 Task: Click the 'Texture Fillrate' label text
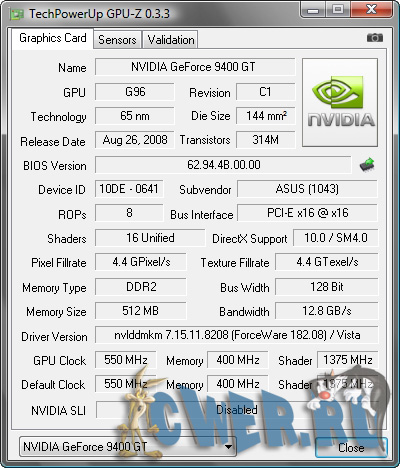tap(235, 263)
